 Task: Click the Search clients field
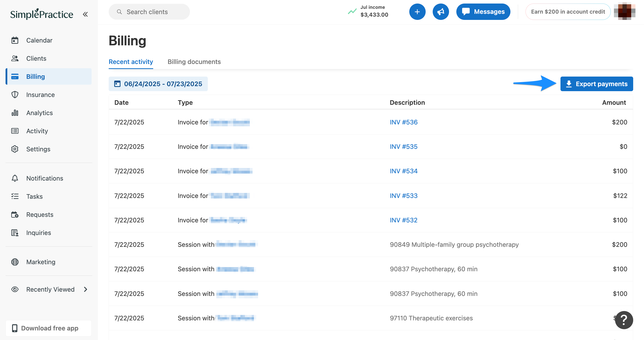pyautogui.click(x=149, y=12)
